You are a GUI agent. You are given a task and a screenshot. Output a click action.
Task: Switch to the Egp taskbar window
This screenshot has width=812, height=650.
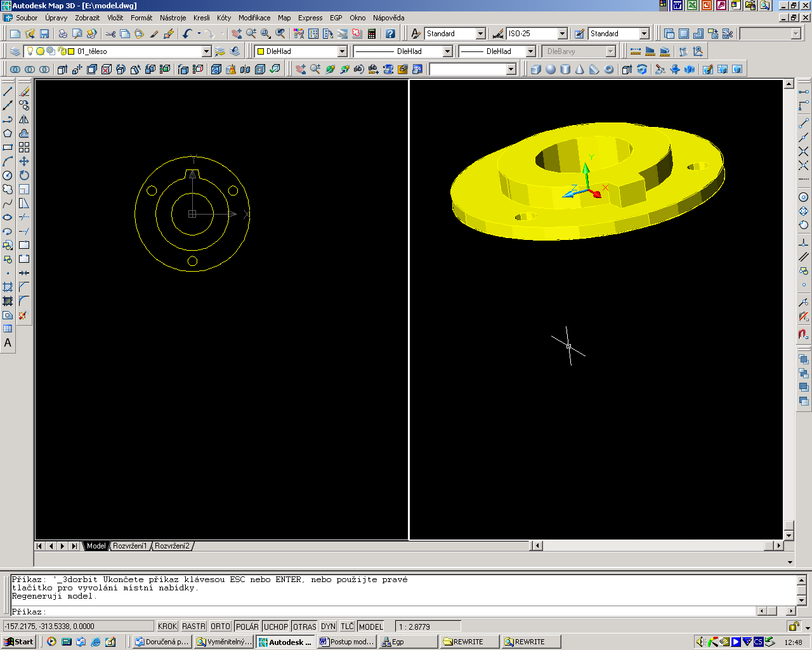(408, 642)
